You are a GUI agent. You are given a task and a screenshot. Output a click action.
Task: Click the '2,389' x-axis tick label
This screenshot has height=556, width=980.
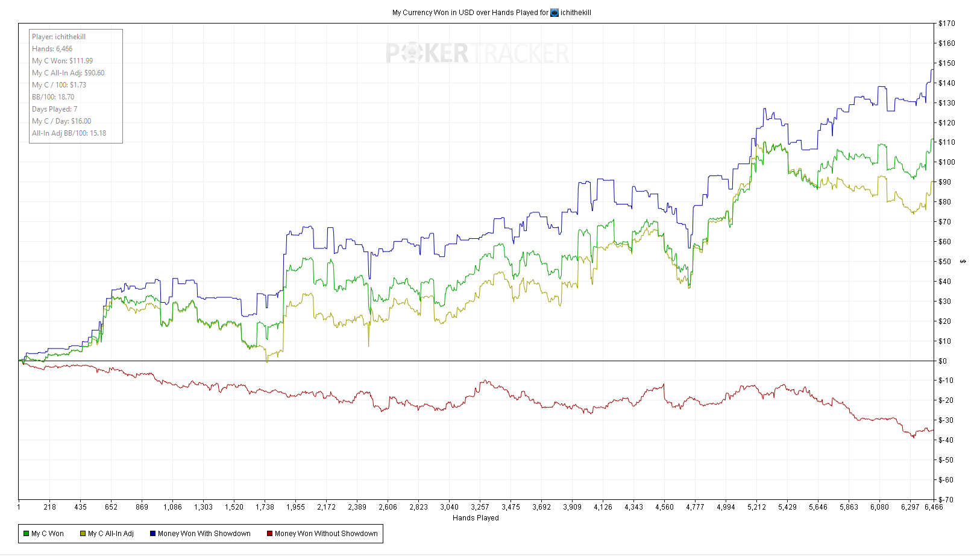pyautogui.click(x=357, y=507)
